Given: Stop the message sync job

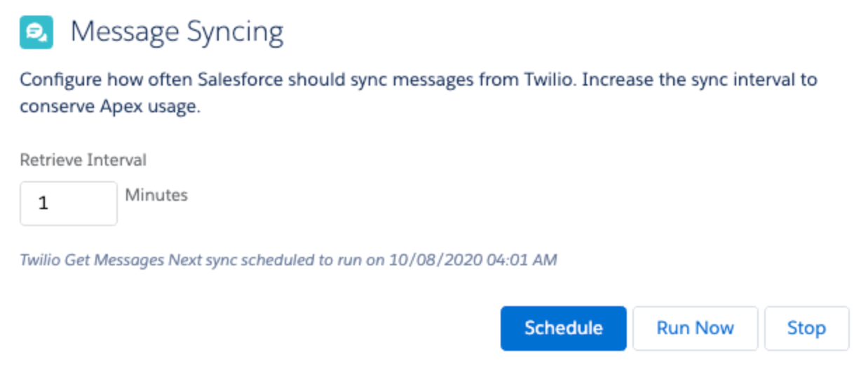Looking at the screenshot, I should 806,328.
